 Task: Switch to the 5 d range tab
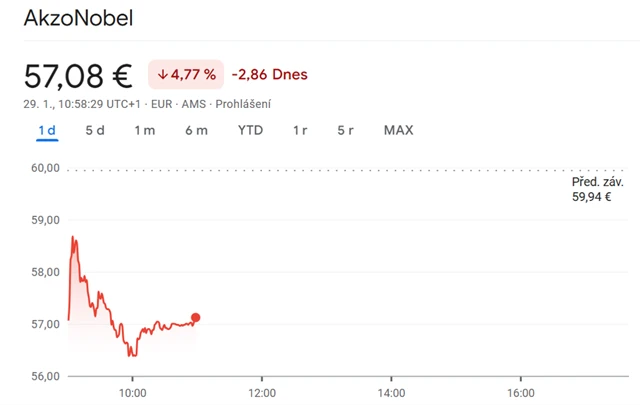(95, 130)
